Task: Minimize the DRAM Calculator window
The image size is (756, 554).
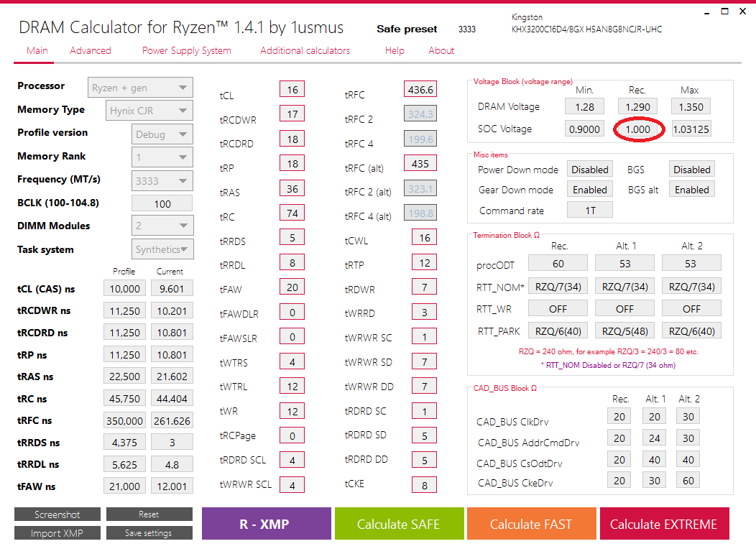Action: tap(707, 12)
